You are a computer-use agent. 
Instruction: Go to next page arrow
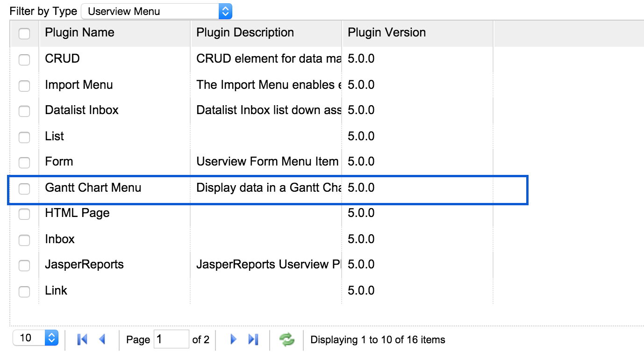[x=233, y=339]
